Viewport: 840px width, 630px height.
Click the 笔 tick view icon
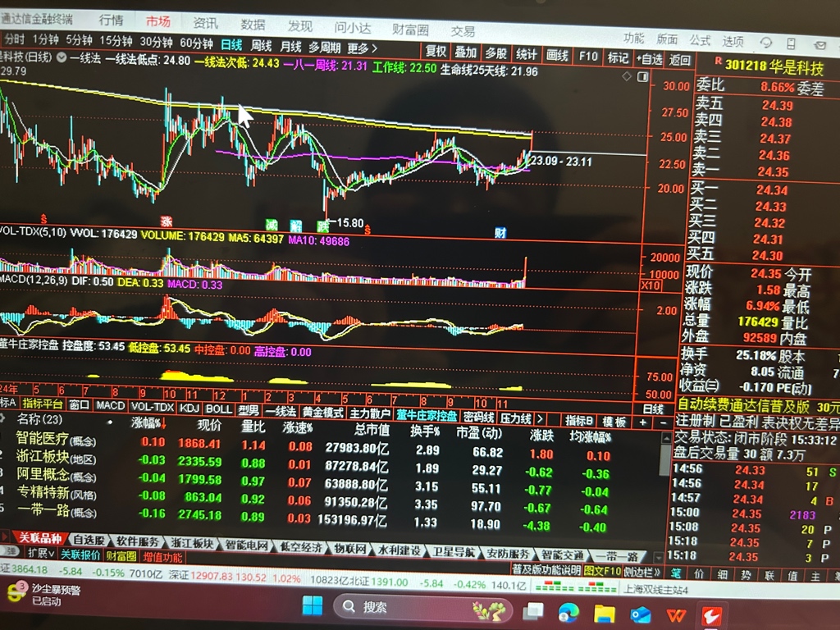click(x=676, y=573)
